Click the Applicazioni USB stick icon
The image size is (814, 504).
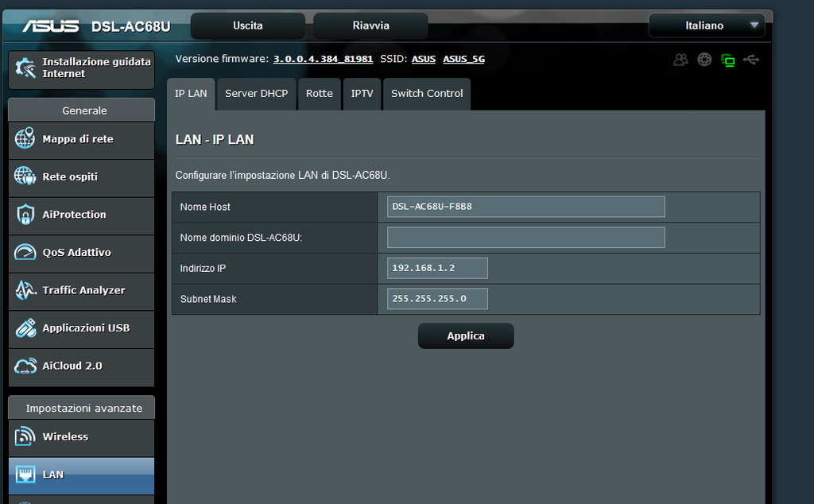(x=25, y=328)
